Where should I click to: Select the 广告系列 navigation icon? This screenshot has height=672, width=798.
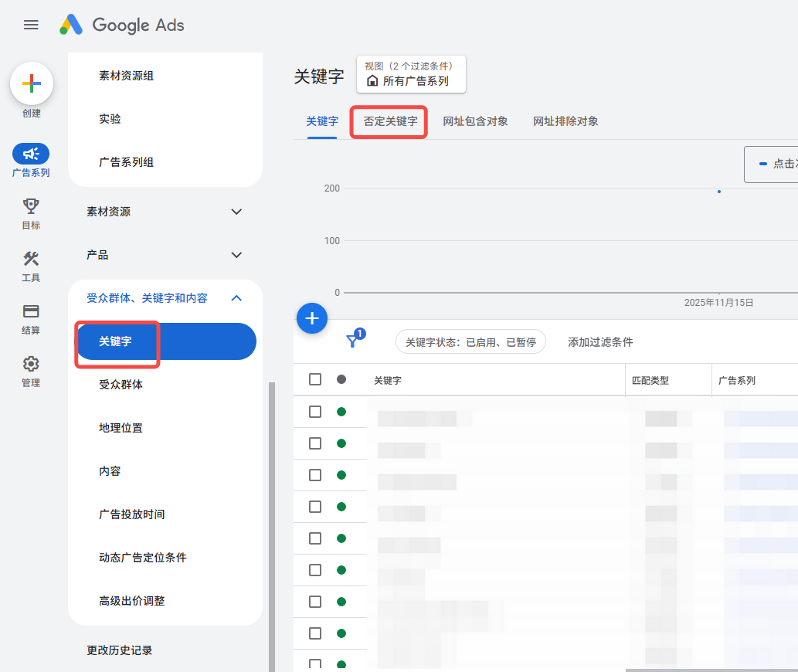click(31, 153)
